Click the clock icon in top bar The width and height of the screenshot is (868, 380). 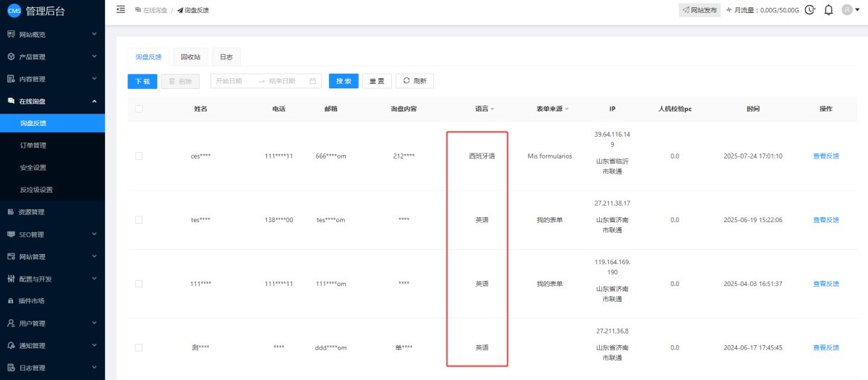[x=809, y=10]
